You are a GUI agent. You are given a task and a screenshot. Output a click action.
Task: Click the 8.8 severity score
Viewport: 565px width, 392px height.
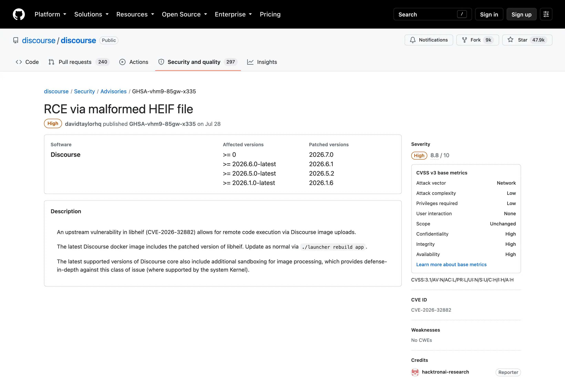coord(434,155)
